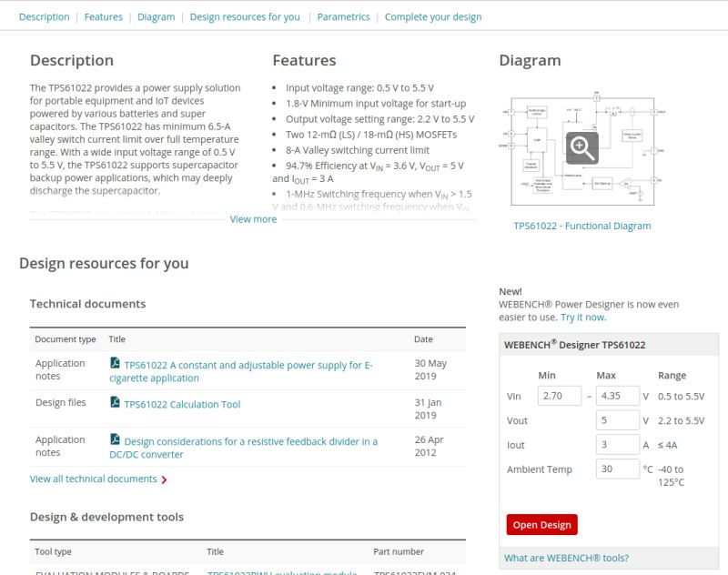Click the Ambient Temp field showing 30
The width and height of the screenshot is (728, 575).
618,469
